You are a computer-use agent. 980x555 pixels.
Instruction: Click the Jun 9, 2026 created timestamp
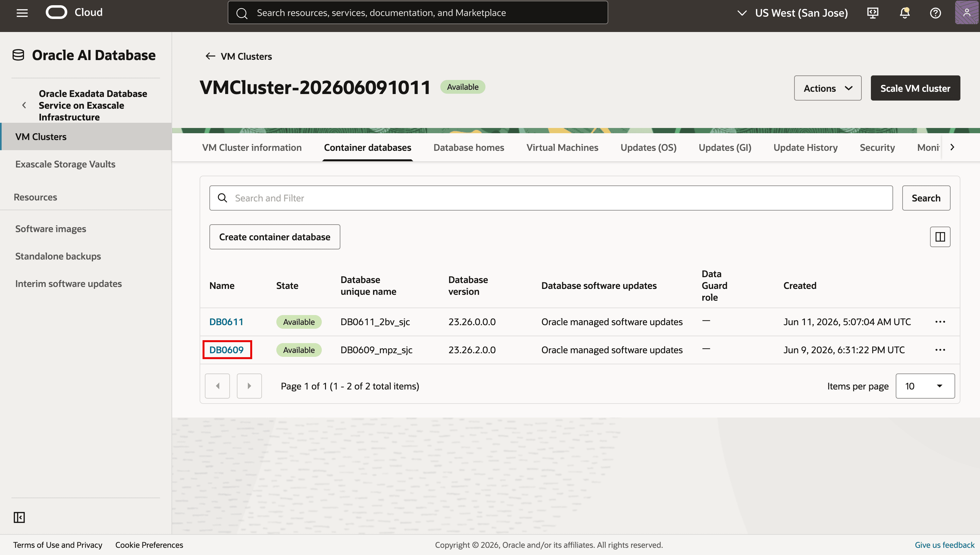pos(844,350)
